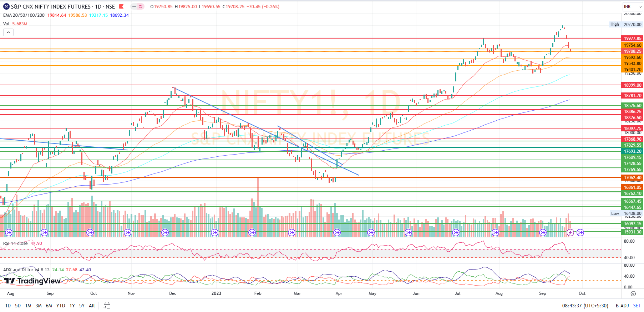Open the chart settings hexagon icon
644x312 pixels.
point(633,293)
